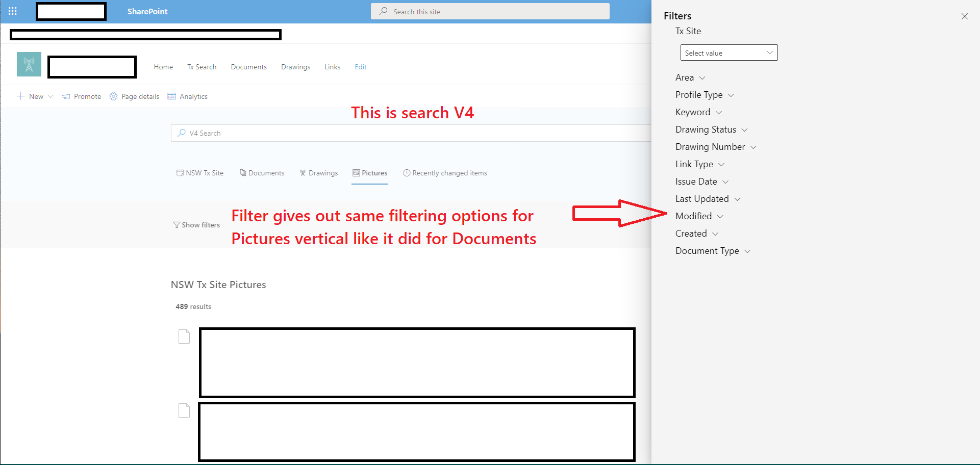Select Tx Search in the navigation

pos(202,67)
